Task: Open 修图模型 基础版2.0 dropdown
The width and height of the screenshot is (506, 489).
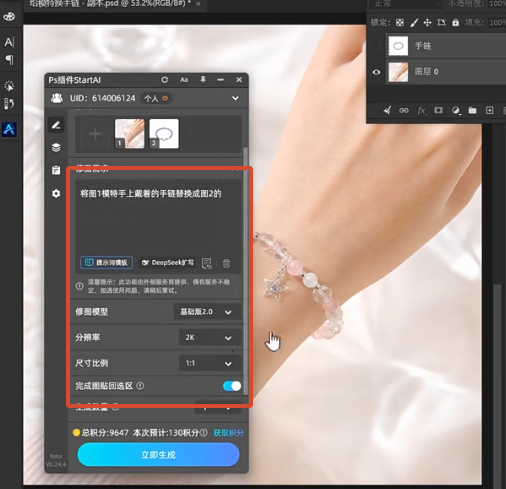Action: (x=207, y=312)
